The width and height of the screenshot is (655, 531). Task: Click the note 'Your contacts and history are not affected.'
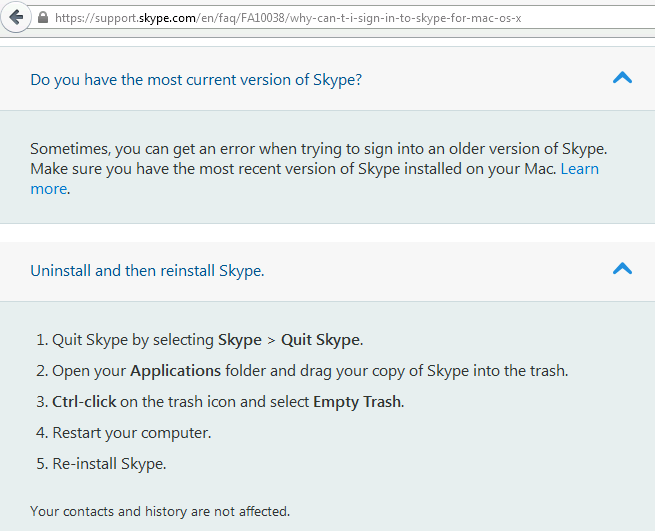[x=160, y=511]
